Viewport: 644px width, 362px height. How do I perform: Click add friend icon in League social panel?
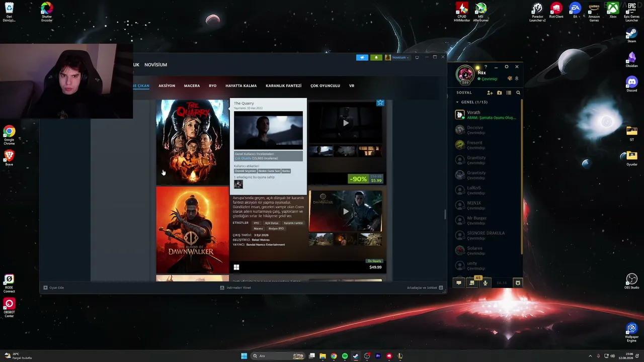pos(490,93)
